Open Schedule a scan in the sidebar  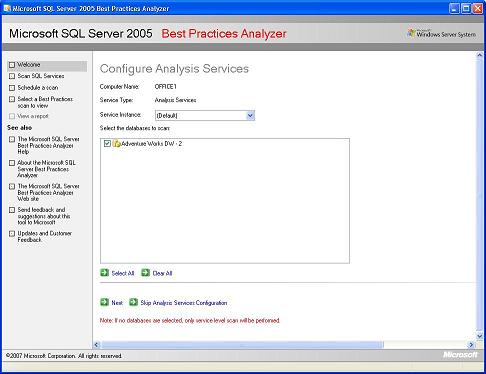(38, 88)
